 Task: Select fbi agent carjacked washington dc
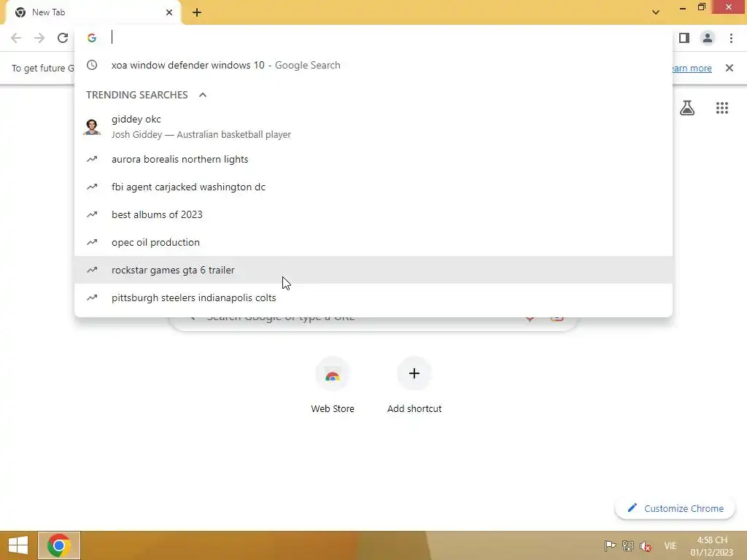pyautogui.click(x=373, y=187)
